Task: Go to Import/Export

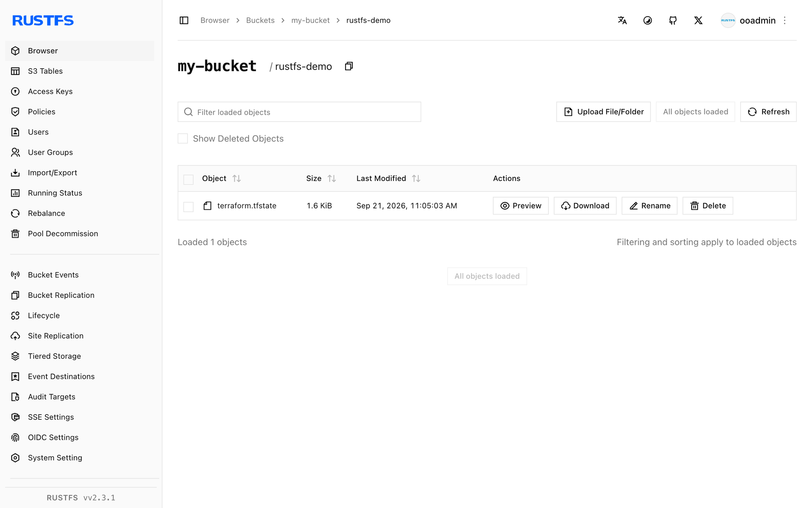Action: pos(80,173)
